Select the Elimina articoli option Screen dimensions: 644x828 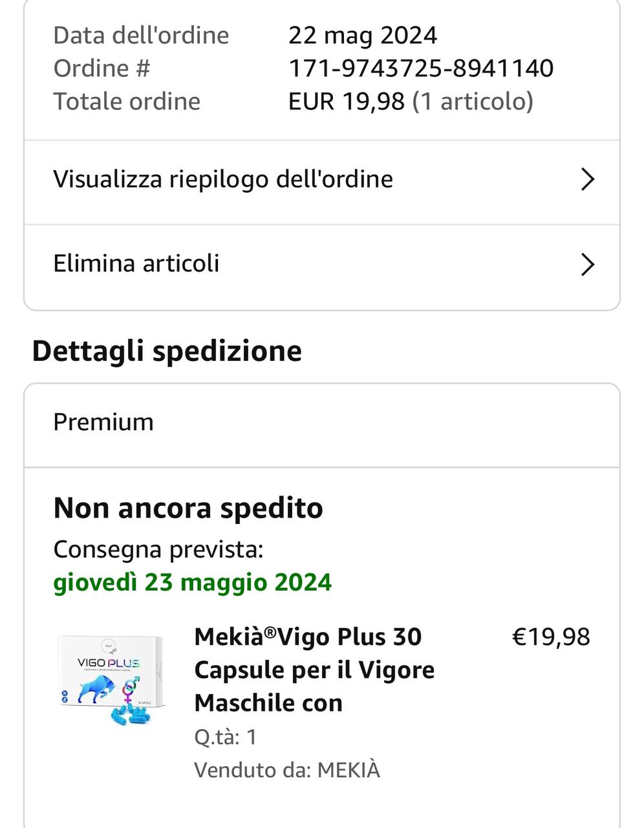click(136, 264)
